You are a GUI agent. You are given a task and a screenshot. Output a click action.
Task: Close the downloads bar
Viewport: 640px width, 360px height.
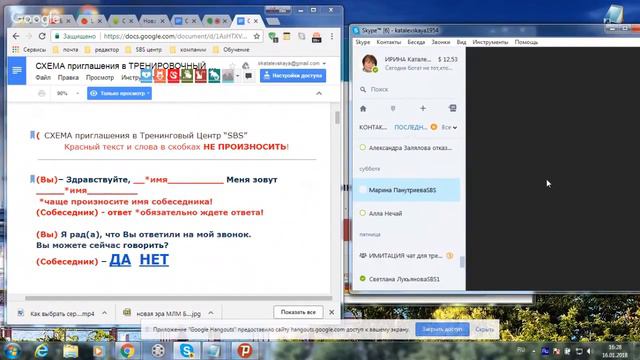331,312
